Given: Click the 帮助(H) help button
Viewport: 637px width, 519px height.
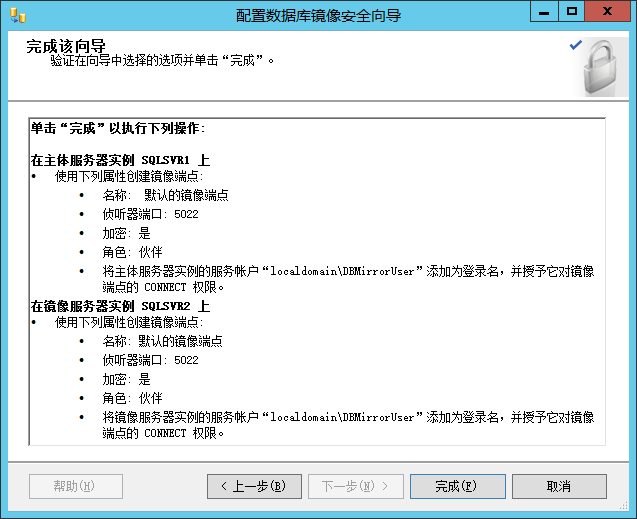Looking at the screenshot, I should click(75, 486).
